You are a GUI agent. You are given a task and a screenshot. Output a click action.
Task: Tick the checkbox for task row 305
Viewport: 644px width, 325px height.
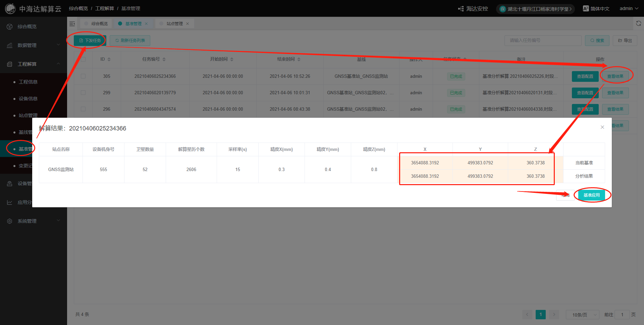[x=83, y=76]
